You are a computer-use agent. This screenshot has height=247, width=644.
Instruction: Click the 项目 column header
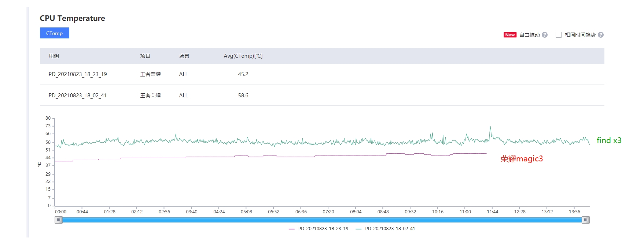point(145,56)
